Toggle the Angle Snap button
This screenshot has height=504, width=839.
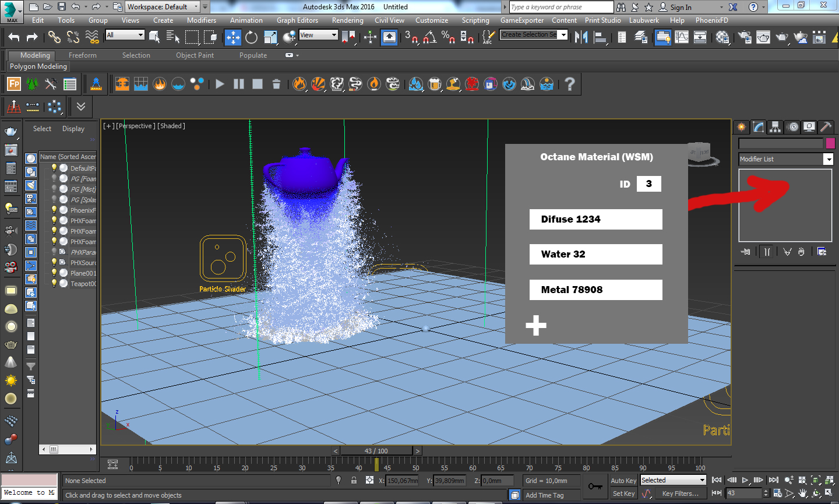point(430,37)
